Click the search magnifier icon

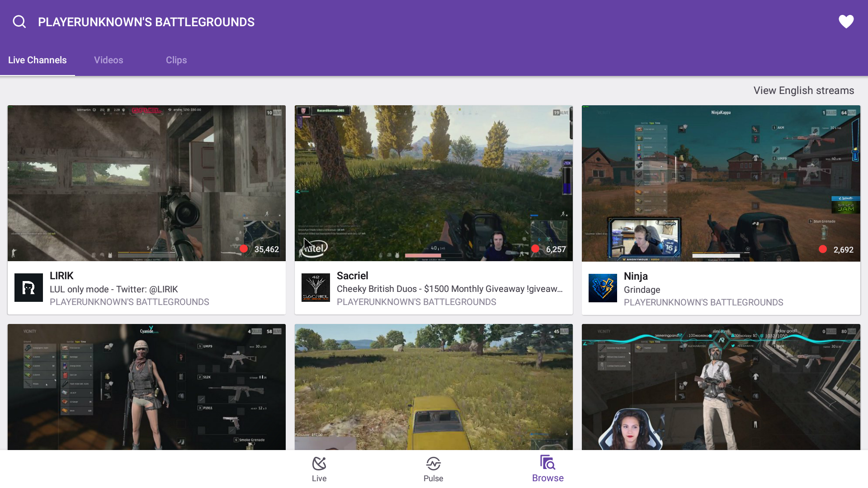(x=19, y=22)
